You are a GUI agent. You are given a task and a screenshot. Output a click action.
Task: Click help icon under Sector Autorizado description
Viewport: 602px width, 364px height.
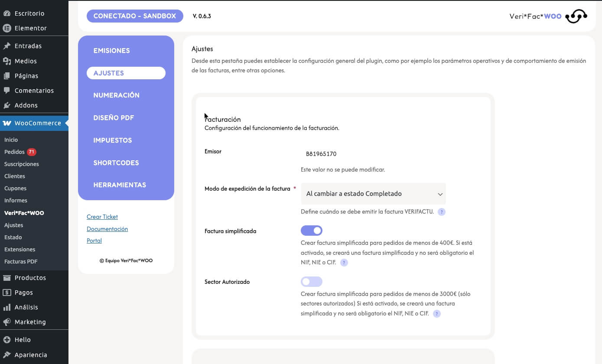(436, 314)
